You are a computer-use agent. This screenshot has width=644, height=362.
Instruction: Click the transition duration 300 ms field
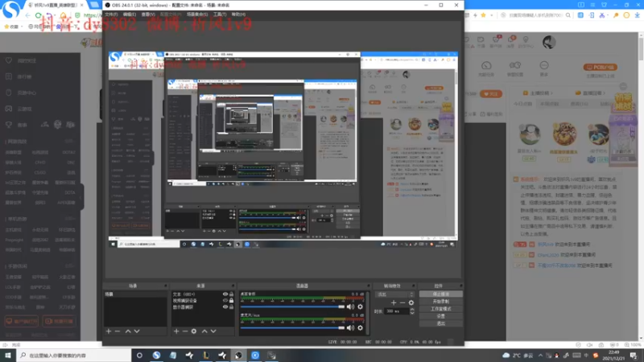(396, 311)
